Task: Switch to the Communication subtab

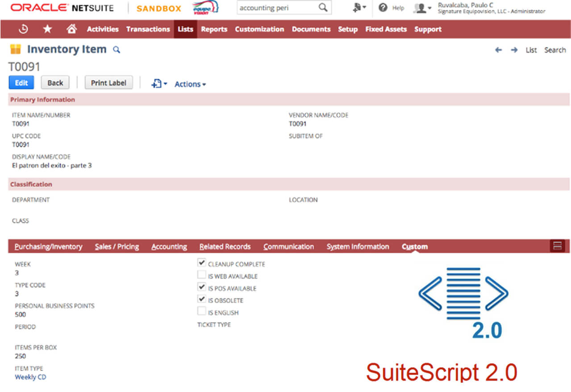Action: [x=289, y=246]
